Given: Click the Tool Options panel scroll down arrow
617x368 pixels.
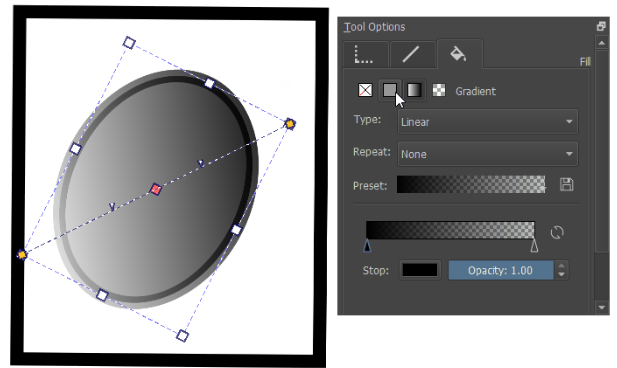Looking at the screenshot, I should pos(601,307).
